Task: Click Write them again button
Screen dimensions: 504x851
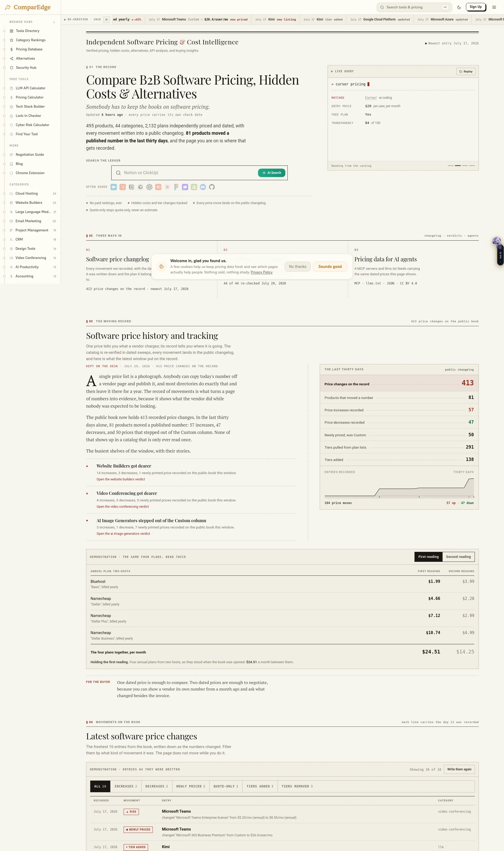Action: click(x=459, y=769)
